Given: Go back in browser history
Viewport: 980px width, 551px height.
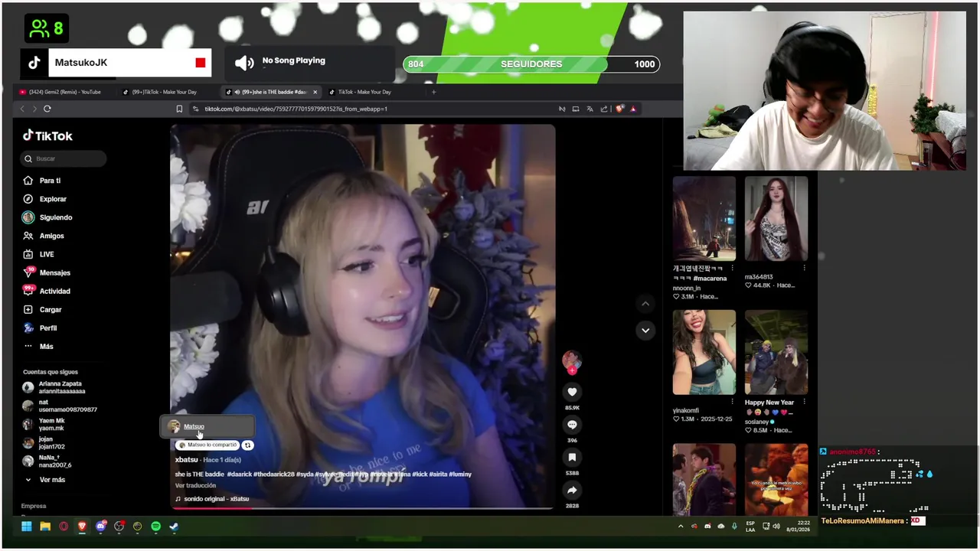Looking at the screenshot, I should pyautogui.click(x=22, y=109).
